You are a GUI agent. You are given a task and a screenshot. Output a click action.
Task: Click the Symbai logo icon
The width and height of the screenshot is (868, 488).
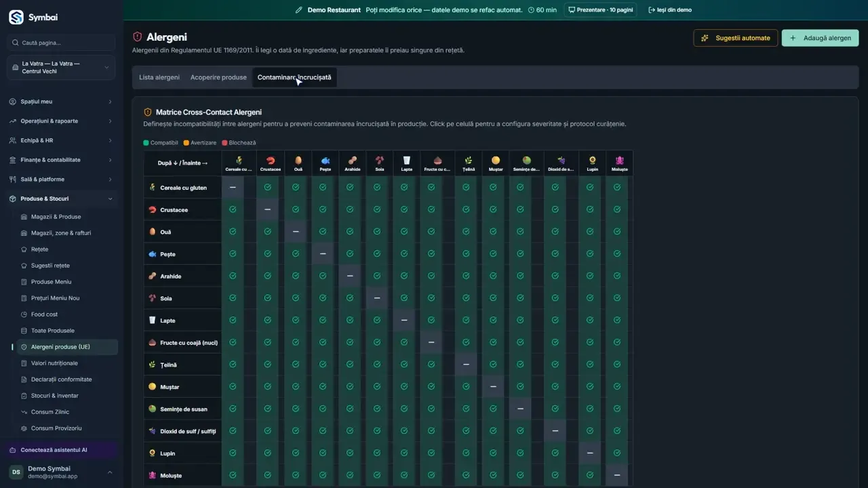click(16, 17)
